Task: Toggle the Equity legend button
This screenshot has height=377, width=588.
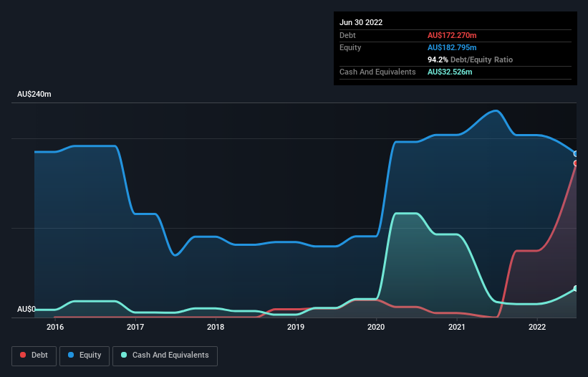Action: click(x=85, y=355)
